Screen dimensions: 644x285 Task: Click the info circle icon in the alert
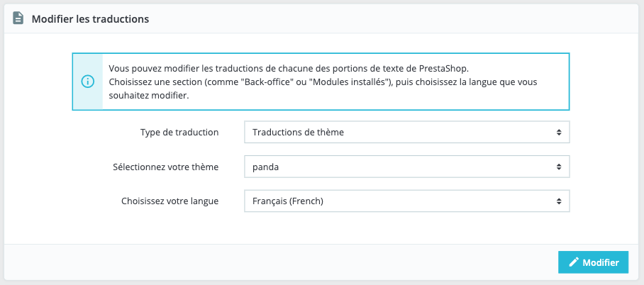88,82
